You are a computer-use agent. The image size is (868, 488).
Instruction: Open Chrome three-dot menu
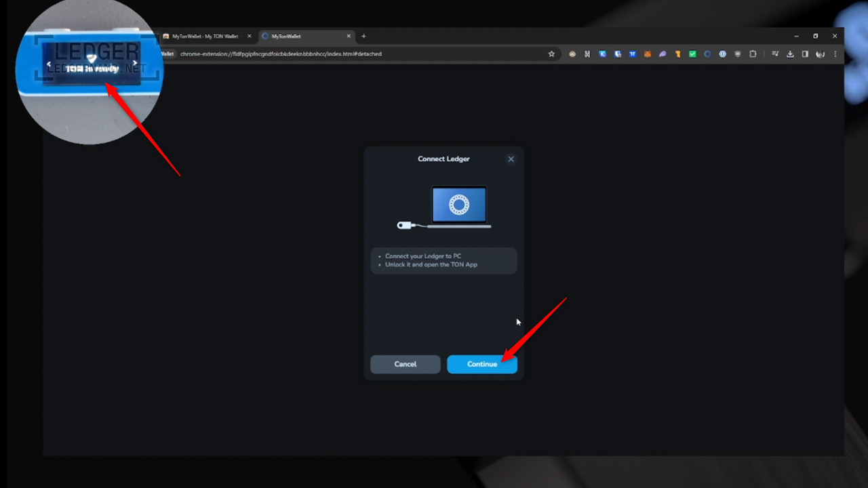tap(835, 54)
